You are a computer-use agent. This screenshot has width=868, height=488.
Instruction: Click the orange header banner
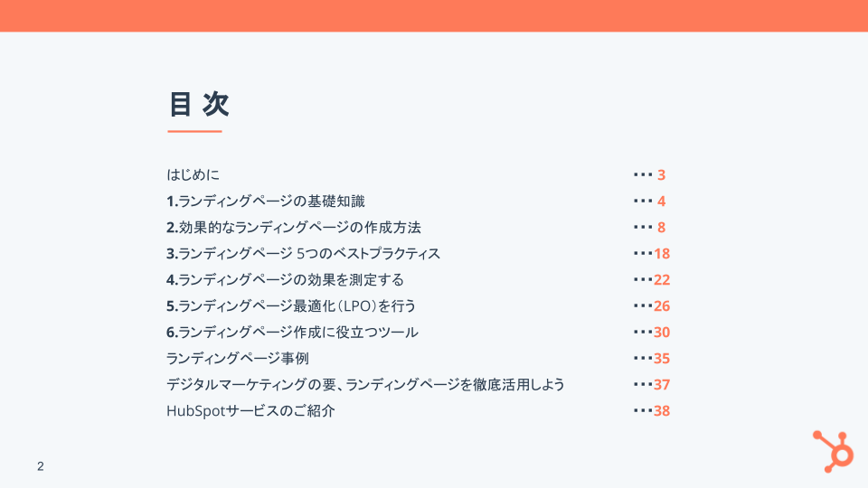[x=434, y=15]
